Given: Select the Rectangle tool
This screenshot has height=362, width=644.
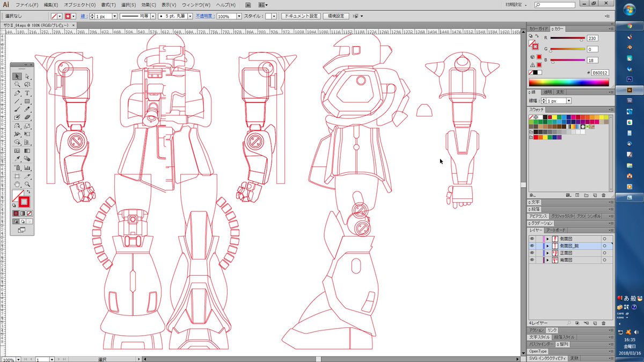Looking at the screenshot, I should click(27, 101).
